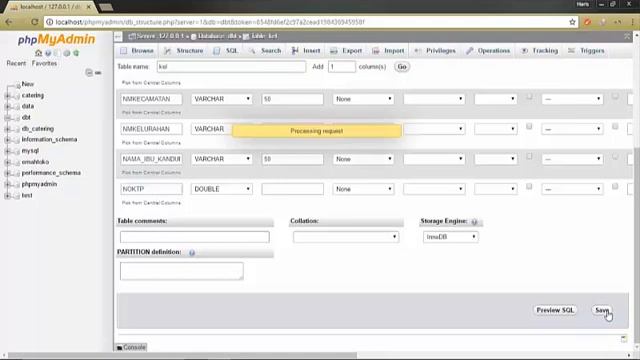Click the phpMyAdmin logo

point(56,40)
